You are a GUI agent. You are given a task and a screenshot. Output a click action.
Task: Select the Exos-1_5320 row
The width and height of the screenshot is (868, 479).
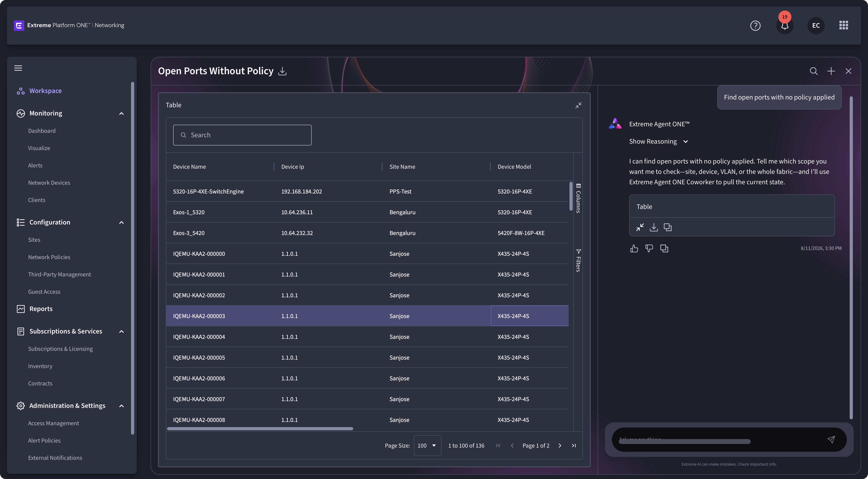point(367,212)
